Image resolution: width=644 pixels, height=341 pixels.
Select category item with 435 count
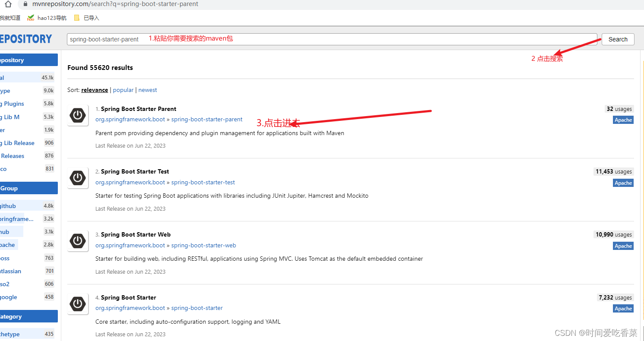coord(27,334)
